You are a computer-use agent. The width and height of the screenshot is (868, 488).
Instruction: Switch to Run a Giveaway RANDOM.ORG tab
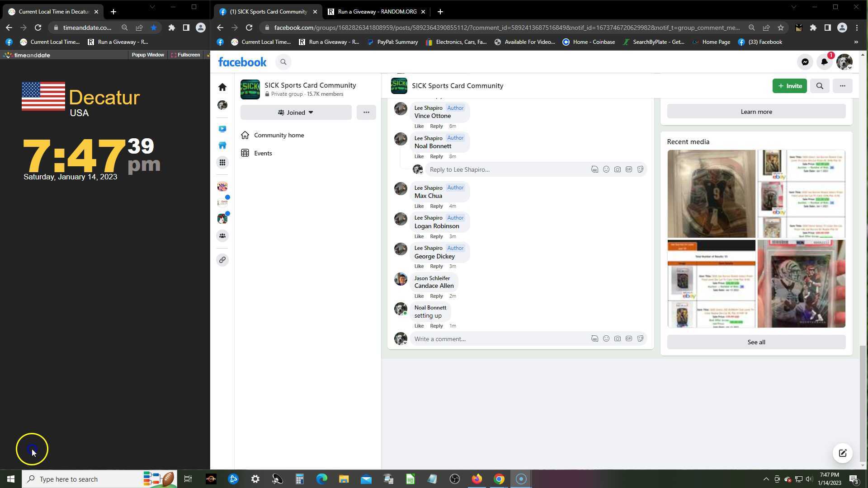click(377, 12)
